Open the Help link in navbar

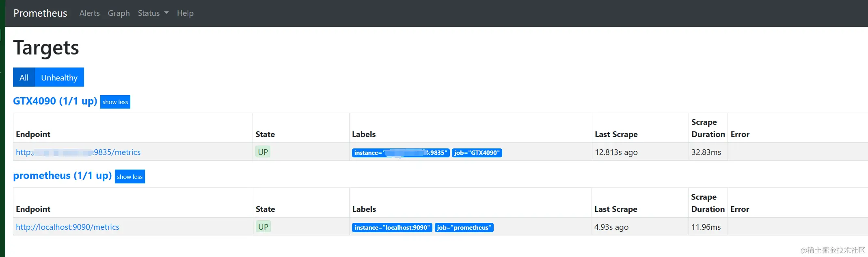[x=185, y=13]
